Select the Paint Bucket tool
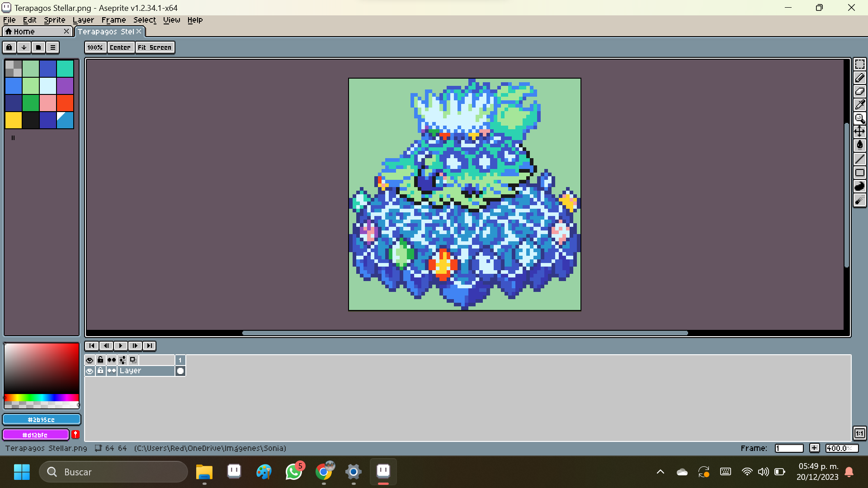 [x=859, y=145]
